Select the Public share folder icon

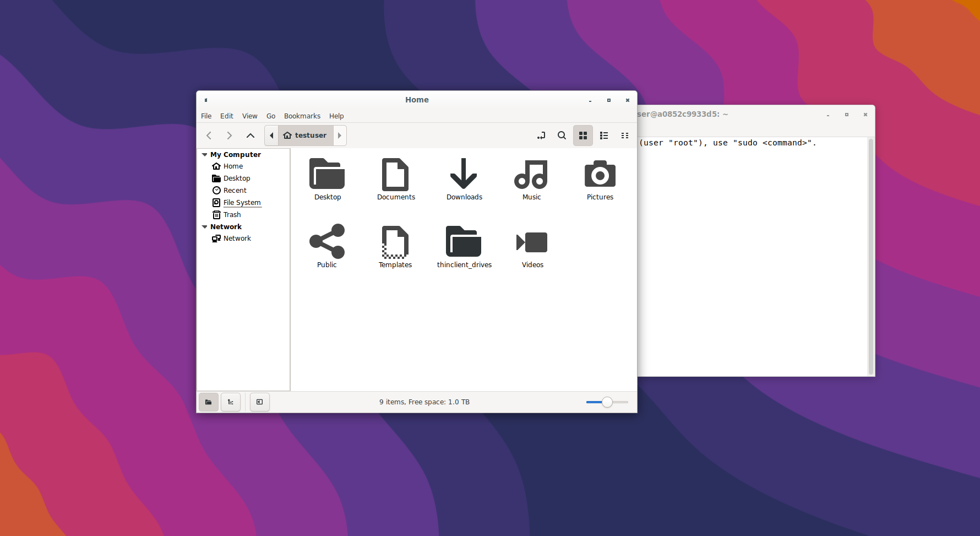coord(327,241)
